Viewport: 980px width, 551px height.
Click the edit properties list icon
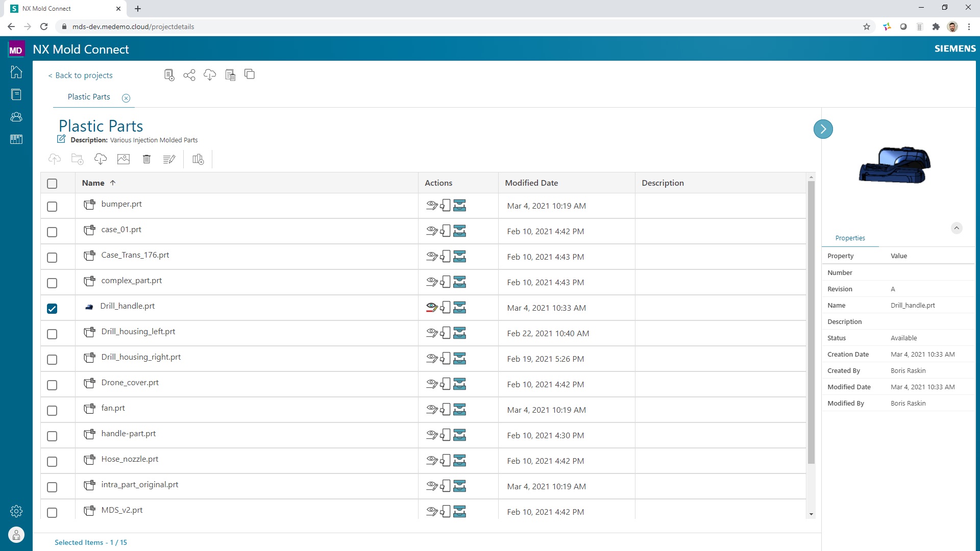(x=169, y=159)
